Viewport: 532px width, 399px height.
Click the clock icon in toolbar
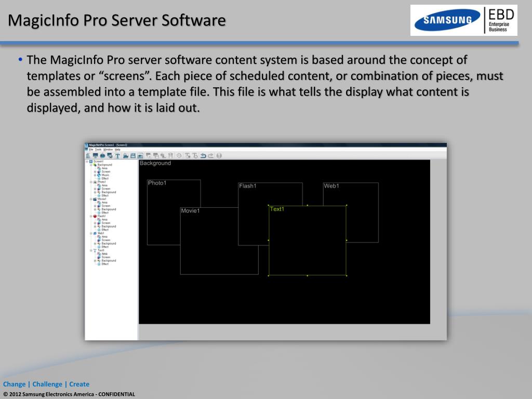click(x=179, y=156)
